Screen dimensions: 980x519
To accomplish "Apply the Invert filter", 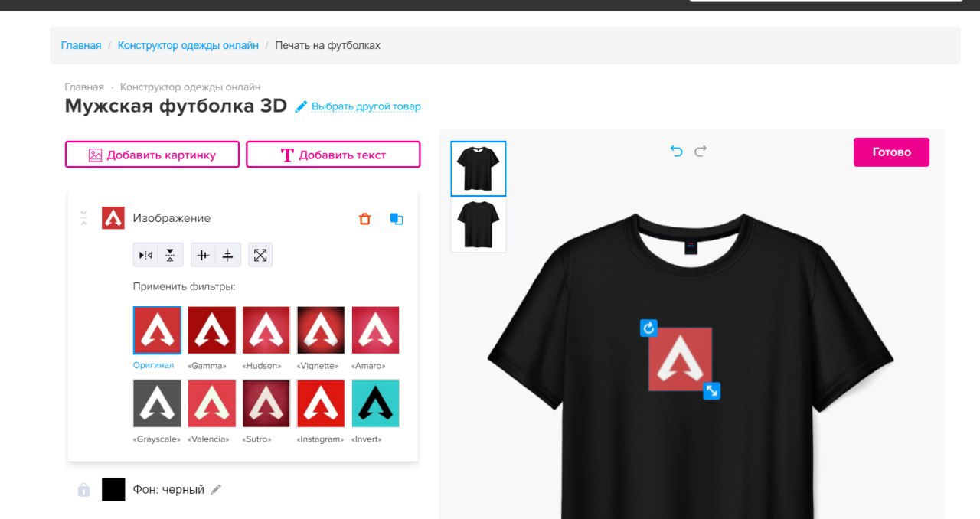I will (375, 403).
